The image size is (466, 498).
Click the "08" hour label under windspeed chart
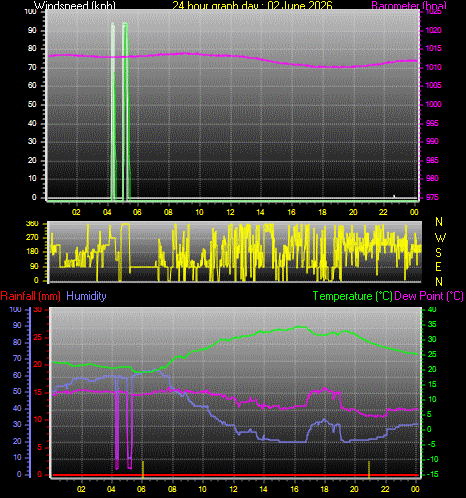[x=168, y=212]
